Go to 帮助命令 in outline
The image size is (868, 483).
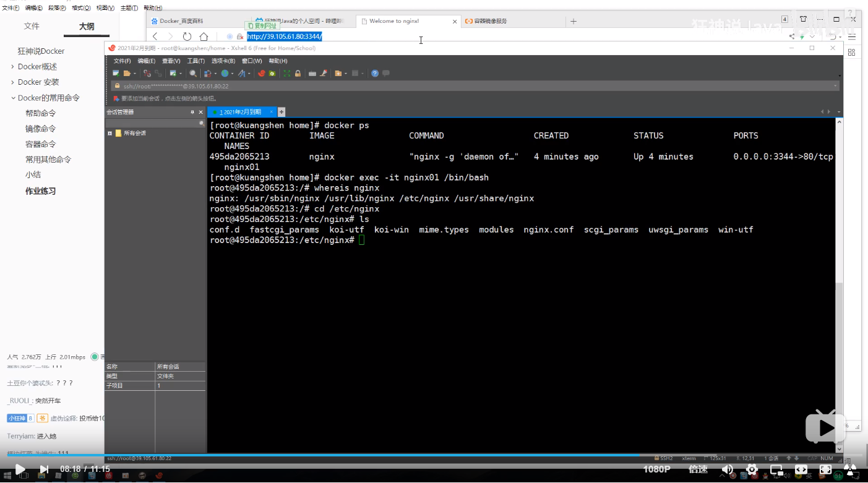(x=41, y=113)
